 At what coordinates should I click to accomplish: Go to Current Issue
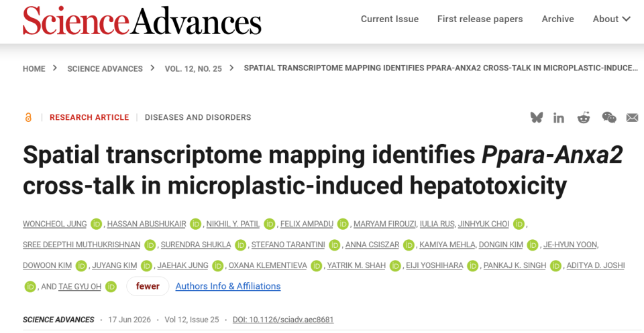click(389, 19)
